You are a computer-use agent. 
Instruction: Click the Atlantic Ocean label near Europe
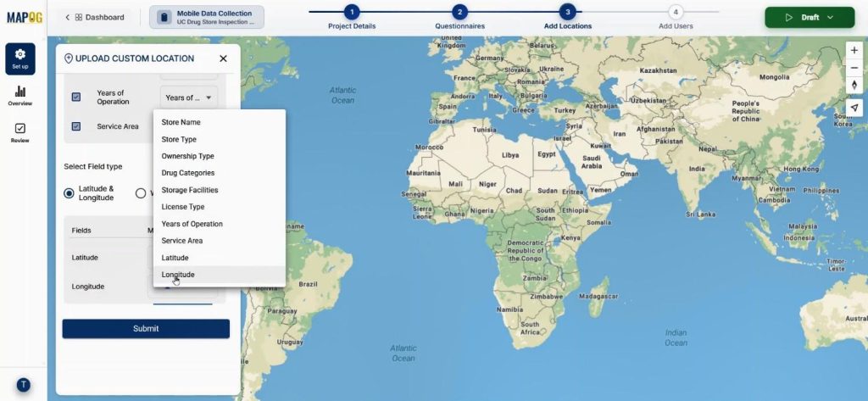342,95
